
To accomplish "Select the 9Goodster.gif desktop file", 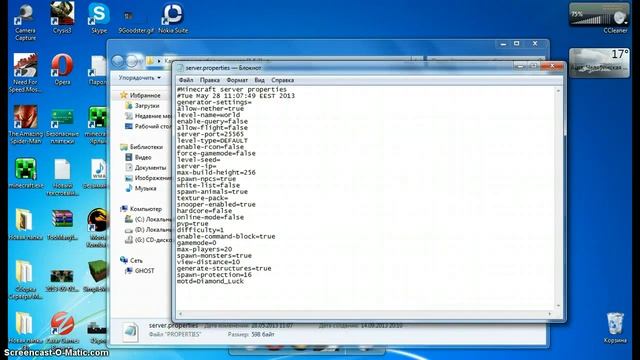I will point(136,21).
